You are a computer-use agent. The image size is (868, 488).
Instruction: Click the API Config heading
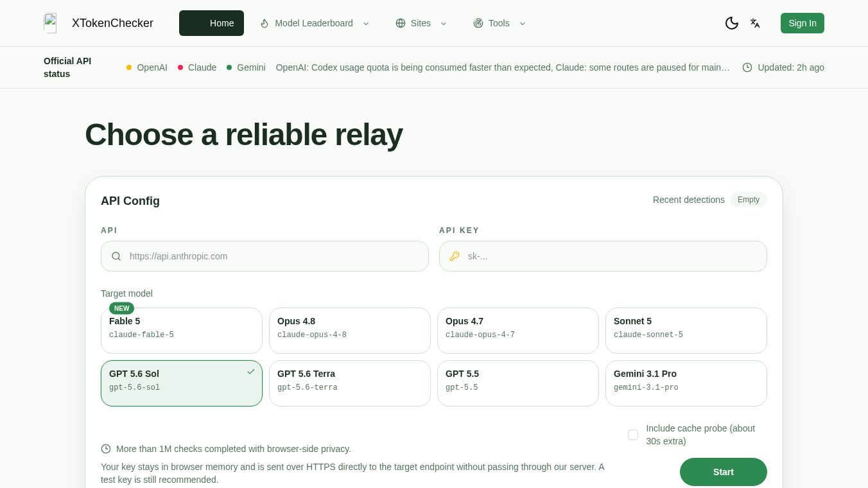click(130, 201)
